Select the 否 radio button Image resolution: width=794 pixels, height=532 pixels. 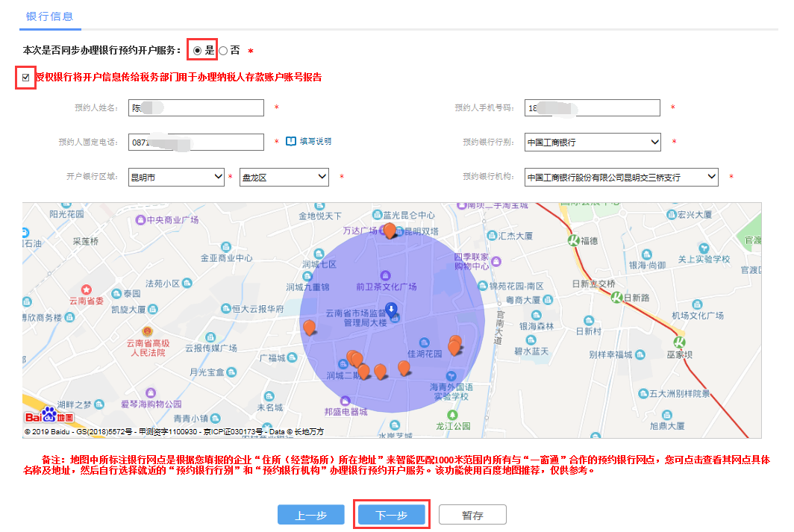point(223,51)
